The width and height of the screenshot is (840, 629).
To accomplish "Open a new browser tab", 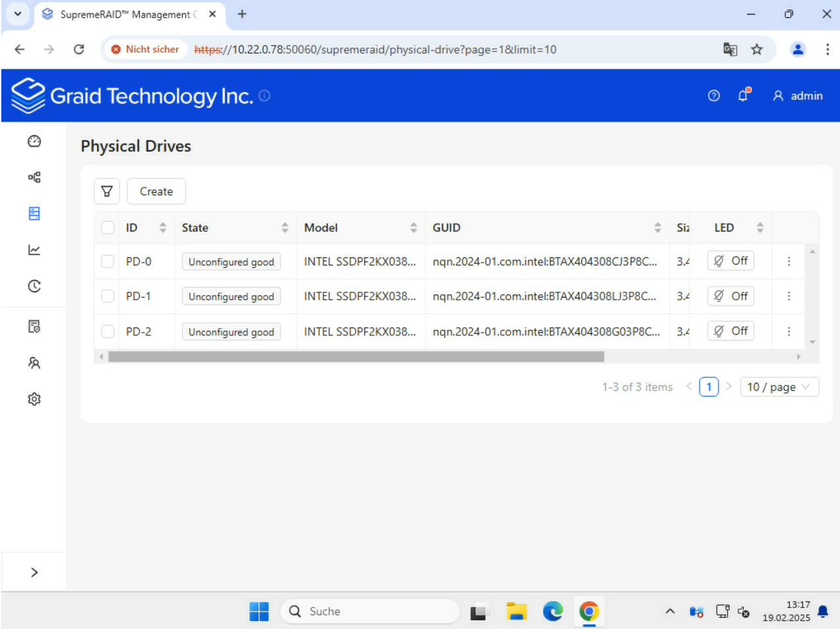I will [x=242, y=14].
